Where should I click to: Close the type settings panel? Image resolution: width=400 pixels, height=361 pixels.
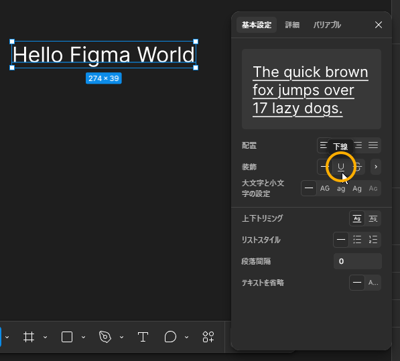pos(378,25)
